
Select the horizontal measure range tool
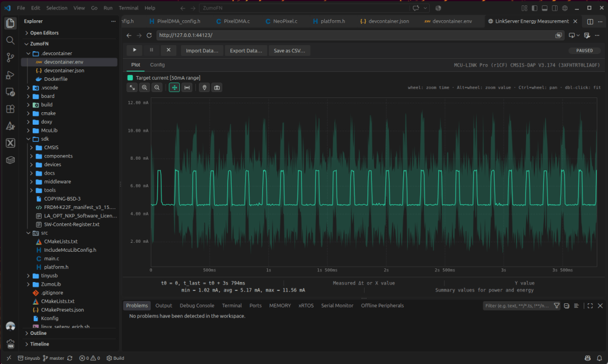187,88
